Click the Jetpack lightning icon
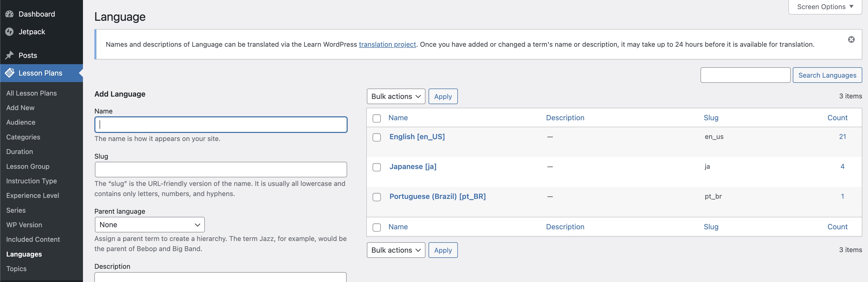868x282 pixels. [x=9, y=32]
